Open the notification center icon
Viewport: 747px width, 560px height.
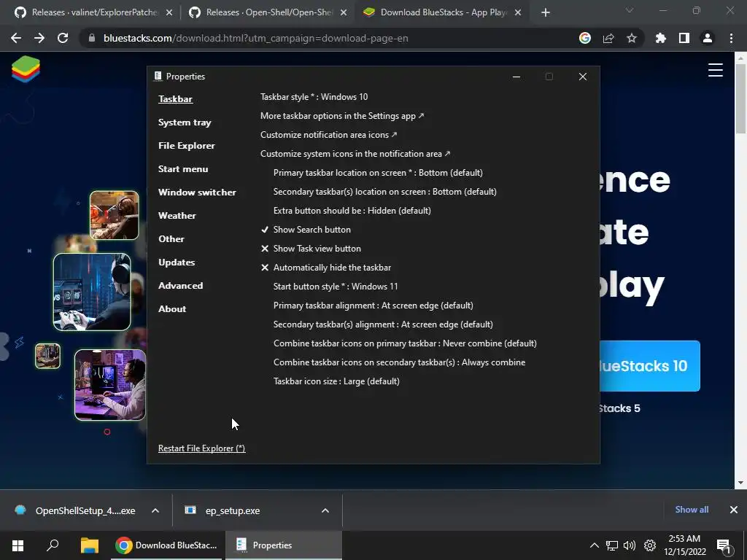[x=724, y=546]
